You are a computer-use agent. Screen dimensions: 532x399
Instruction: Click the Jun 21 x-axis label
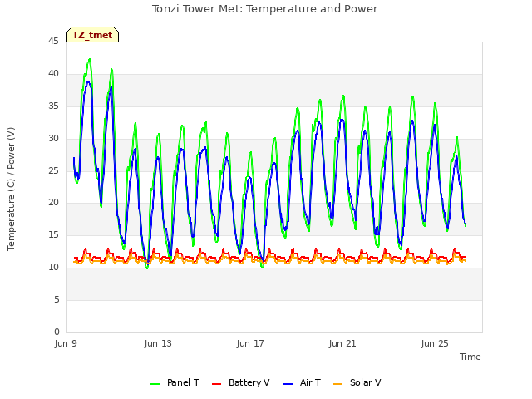[342, 343]
